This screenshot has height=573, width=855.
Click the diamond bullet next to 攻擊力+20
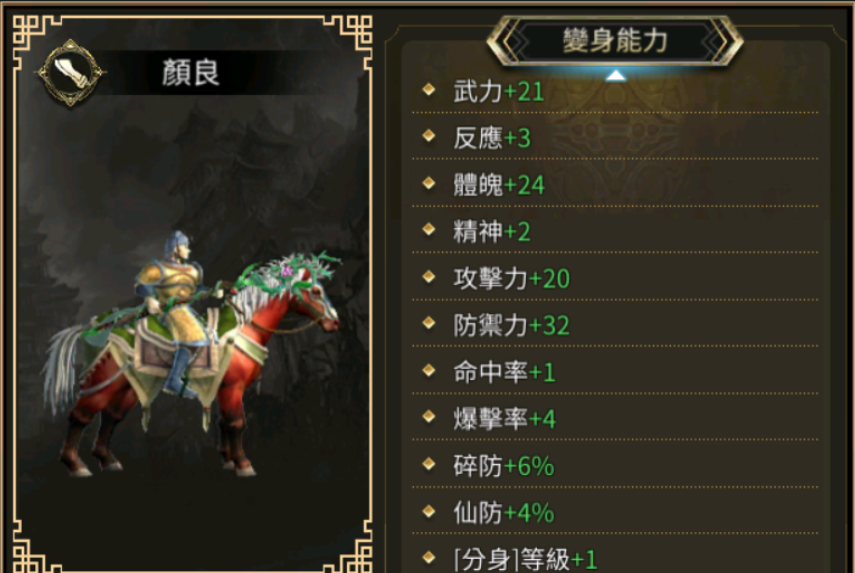pos(429,276)
